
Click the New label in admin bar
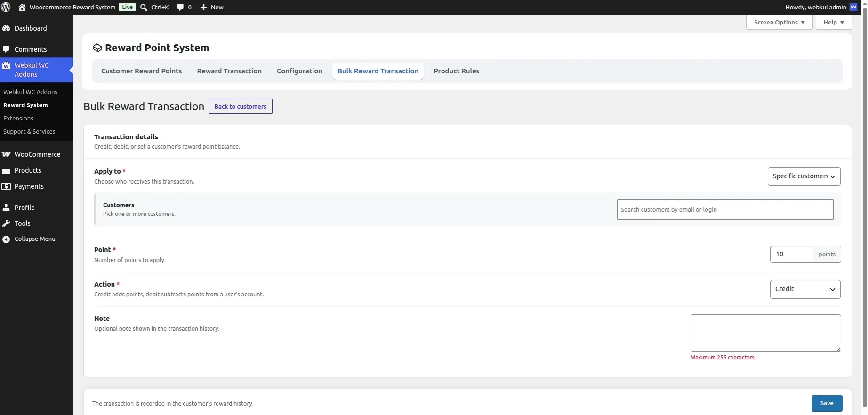click(x=217, y=7)
